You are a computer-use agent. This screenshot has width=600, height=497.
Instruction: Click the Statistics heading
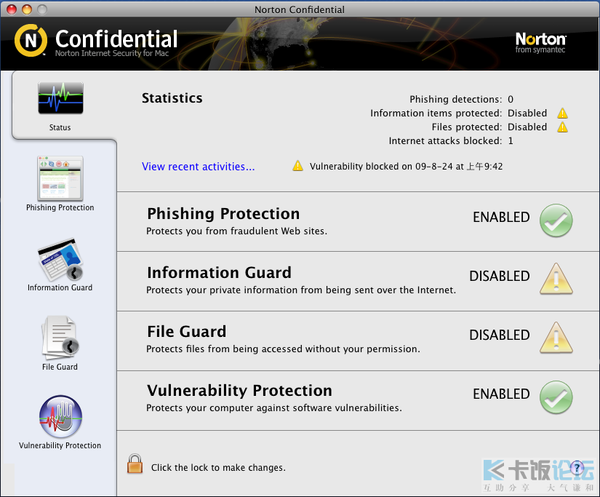(172, 98)
